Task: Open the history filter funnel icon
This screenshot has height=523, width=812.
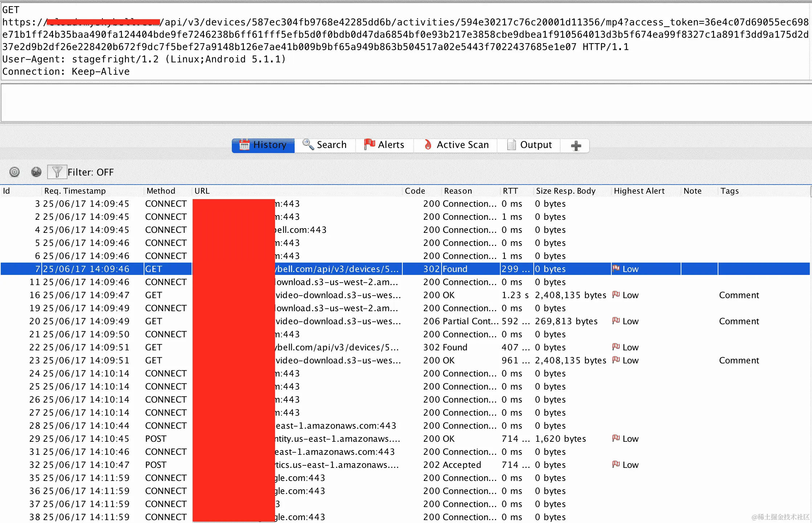Action: pyautogui.click(x=57, y=172)
